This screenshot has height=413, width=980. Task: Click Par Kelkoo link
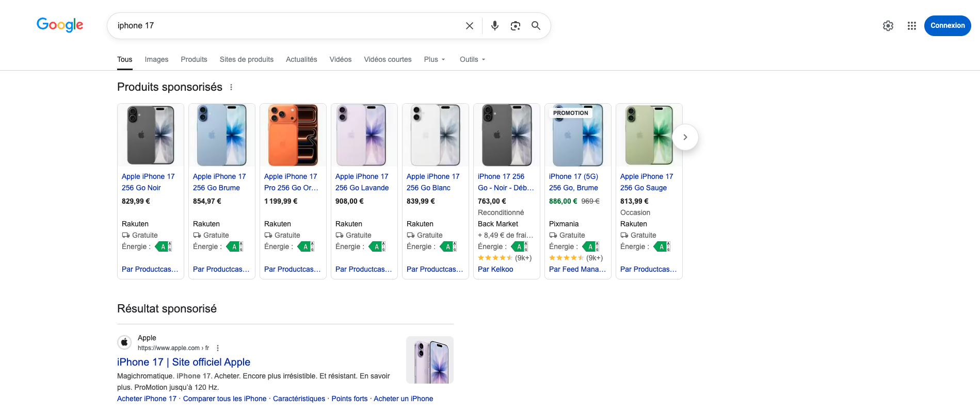(495, 269)
